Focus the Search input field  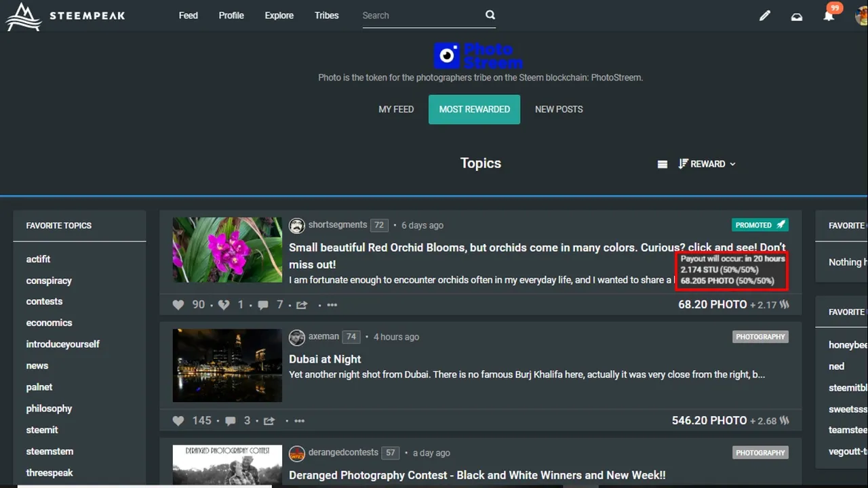422,16
